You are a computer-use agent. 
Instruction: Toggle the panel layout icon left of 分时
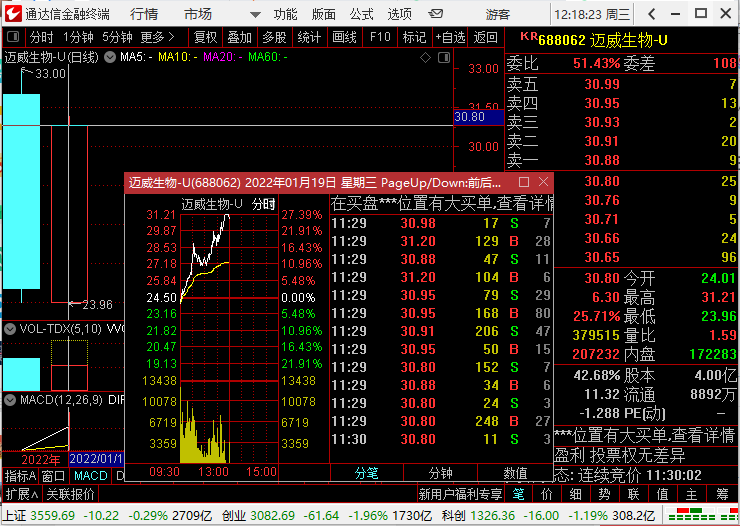click(13, 36)
